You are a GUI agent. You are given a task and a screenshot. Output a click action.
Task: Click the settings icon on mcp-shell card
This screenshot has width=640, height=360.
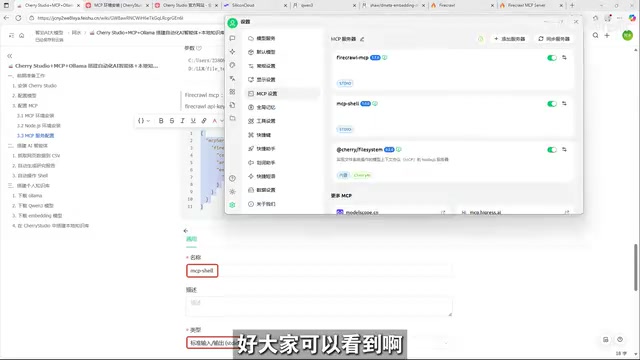[564, 104]
